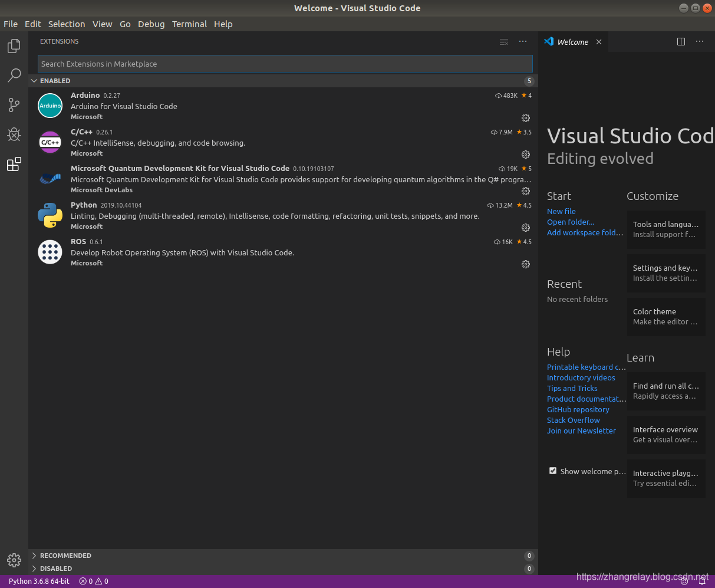715x588 pixels.
Task: Click Join our Newsletter link
Action: (581, 431)
